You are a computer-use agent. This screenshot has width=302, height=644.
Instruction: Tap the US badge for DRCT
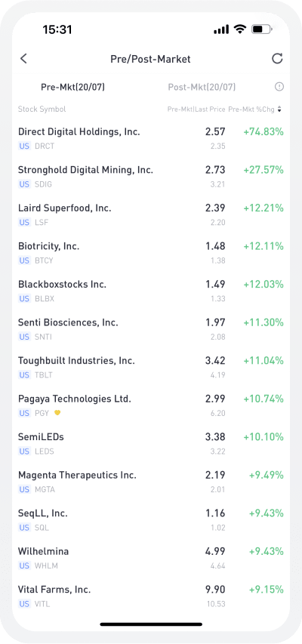[24, 146]
